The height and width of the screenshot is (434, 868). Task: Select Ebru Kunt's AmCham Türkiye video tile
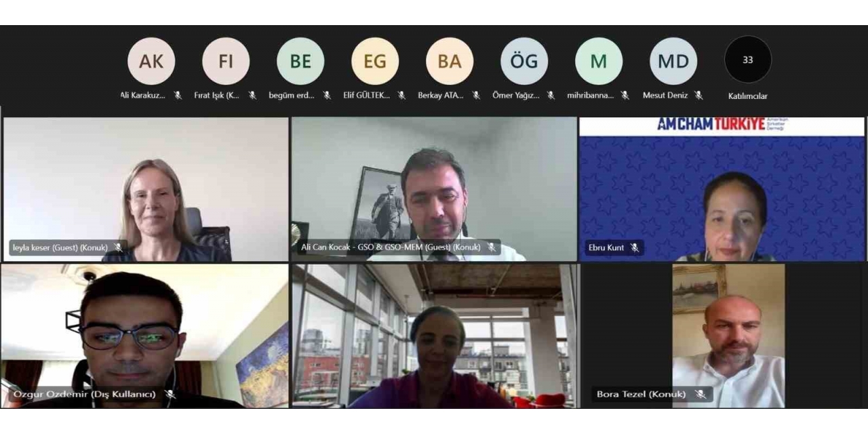pos(722,189)
